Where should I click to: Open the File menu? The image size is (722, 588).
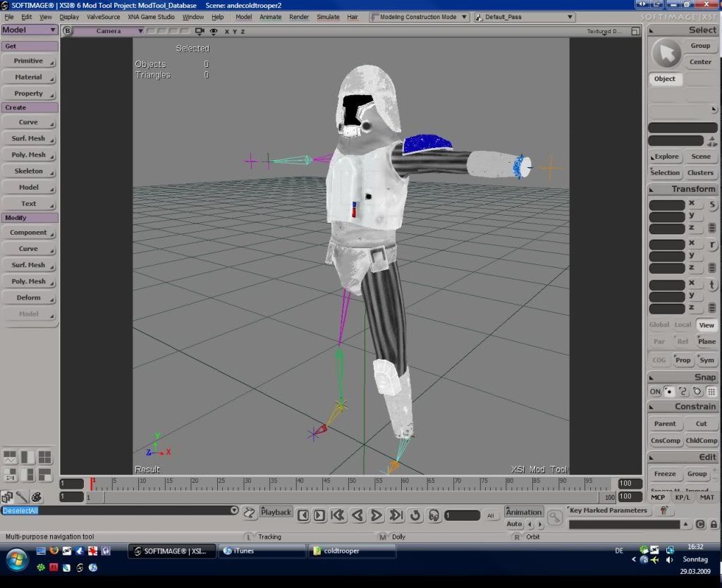[9, 17]
